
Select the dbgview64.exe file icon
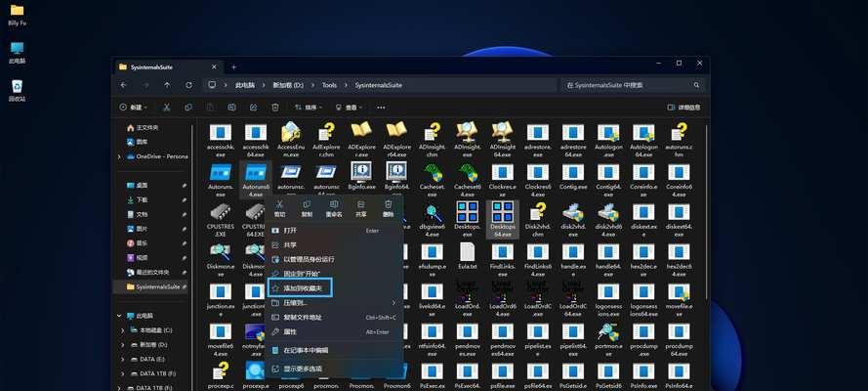[x=432, y=212]
